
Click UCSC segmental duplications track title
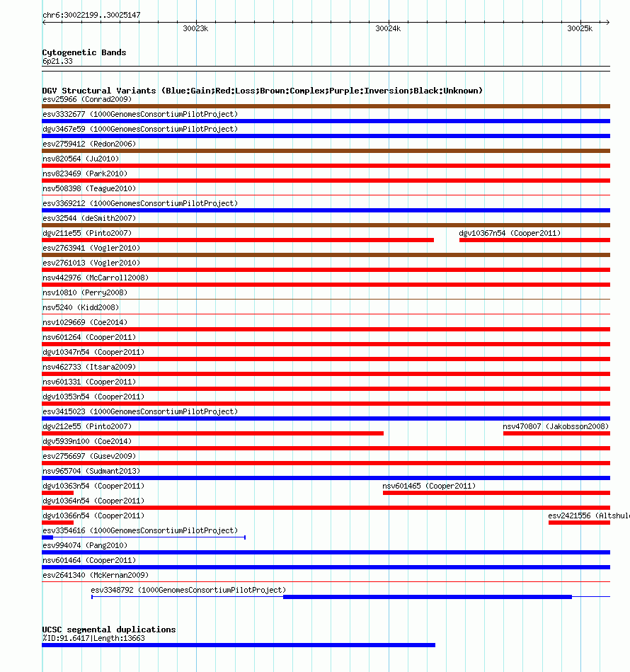109,630
